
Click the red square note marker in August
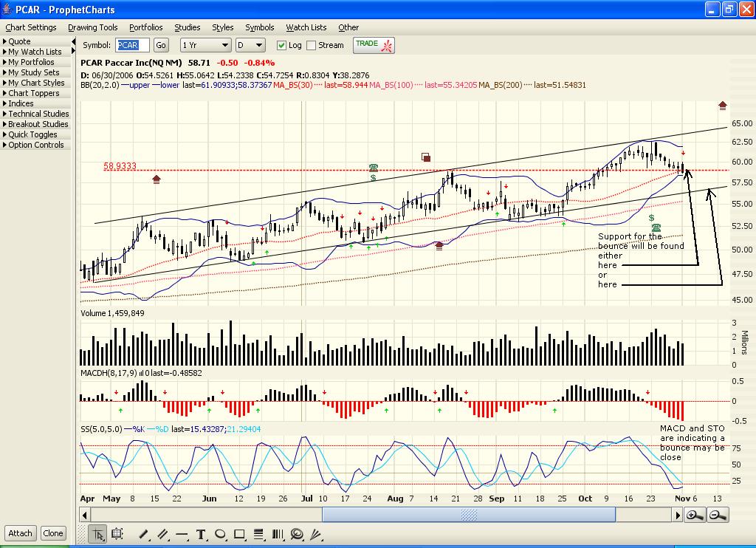(426, 157)
